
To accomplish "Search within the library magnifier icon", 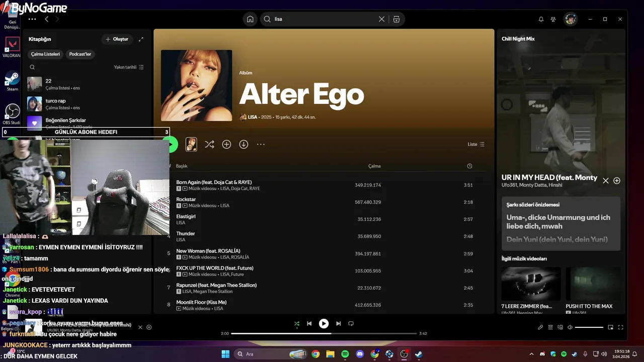I will coord(32,67).
